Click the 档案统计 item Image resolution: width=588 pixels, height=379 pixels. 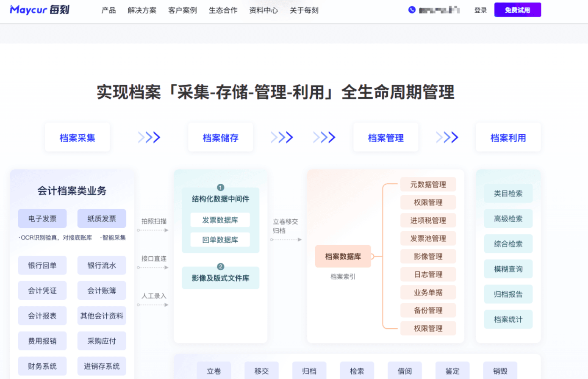[x=508, y=319]
